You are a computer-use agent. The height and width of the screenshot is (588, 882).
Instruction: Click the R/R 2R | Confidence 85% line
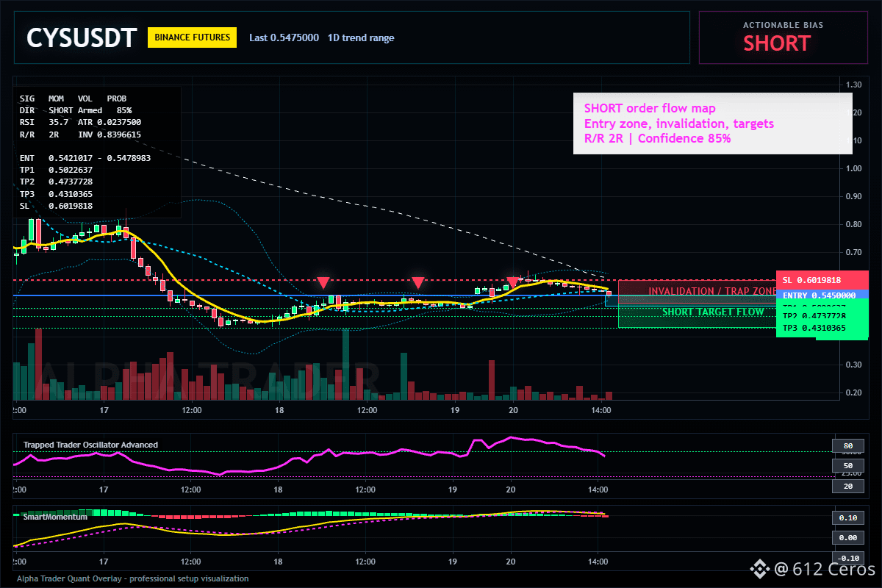(x=657, y=138)
